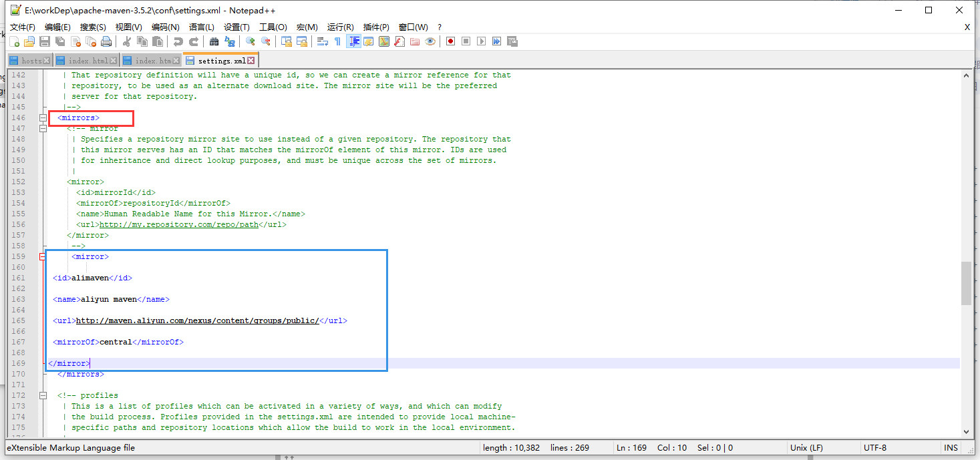The image size is (980, 460).
Task: Collapse the mirror fold on line 159
Action: pyautogui.click(x=43, y=256)
